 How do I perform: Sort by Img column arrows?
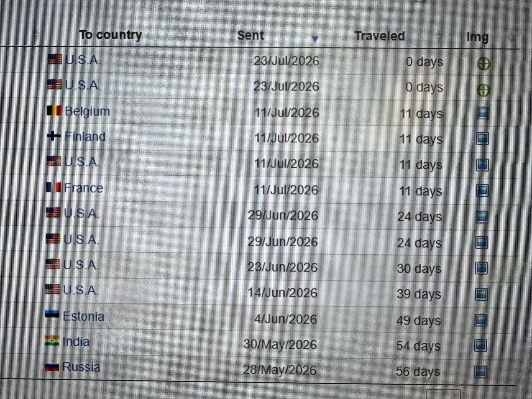click(x=511, y=37)
